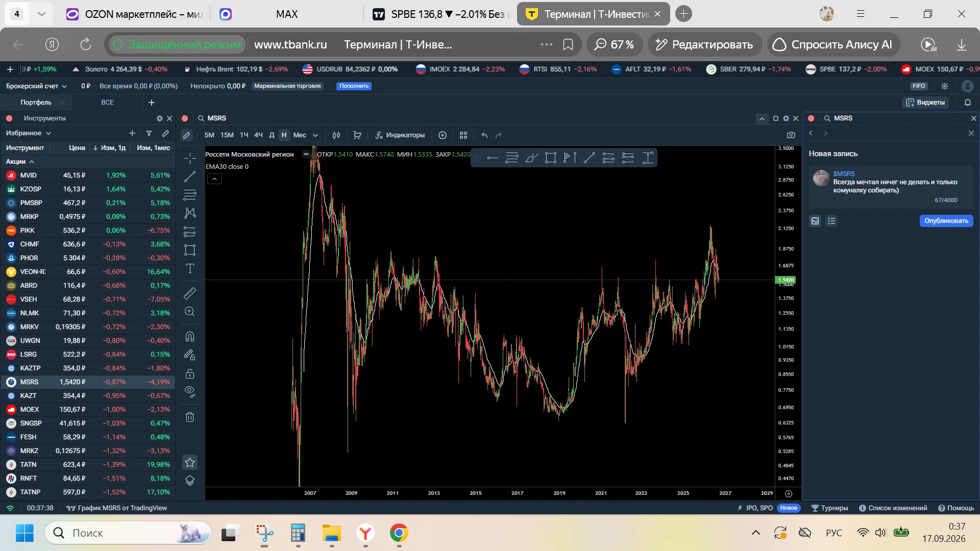Open the Индикаторы indicators menu
The width and height of the screenshot is (980, 551).
click(x=400, y=135)
